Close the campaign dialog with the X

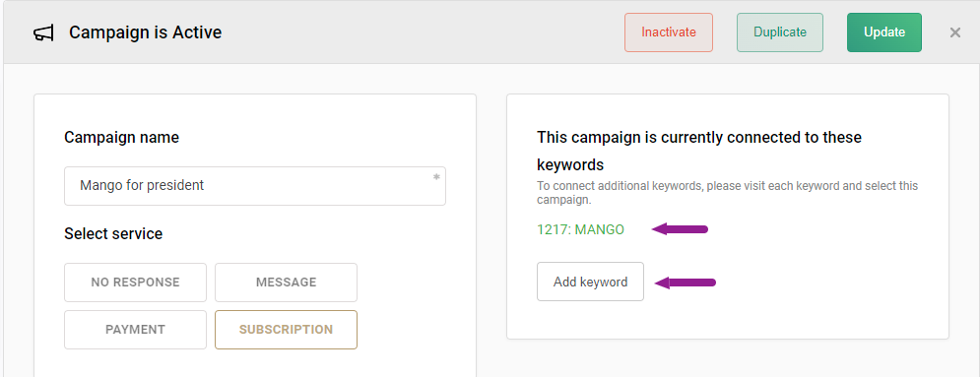pos(955,32)
